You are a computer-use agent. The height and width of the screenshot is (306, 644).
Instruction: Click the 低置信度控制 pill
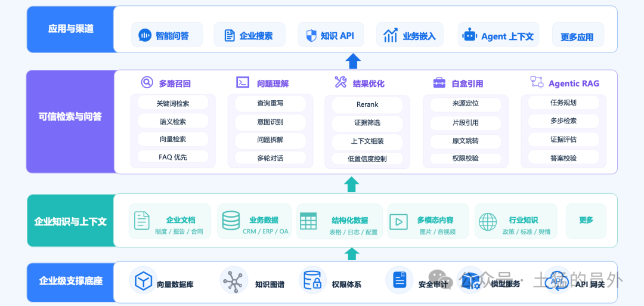click(367, 159)
